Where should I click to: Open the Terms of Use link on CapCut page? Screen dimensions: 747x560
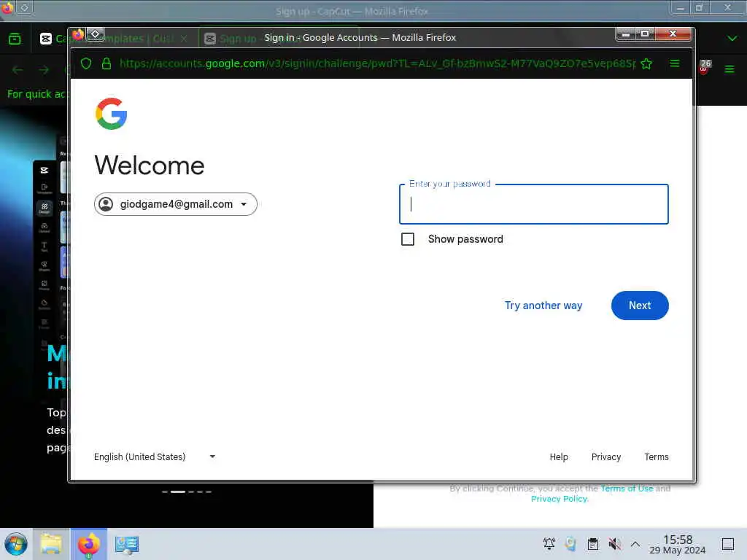(627, 488)
